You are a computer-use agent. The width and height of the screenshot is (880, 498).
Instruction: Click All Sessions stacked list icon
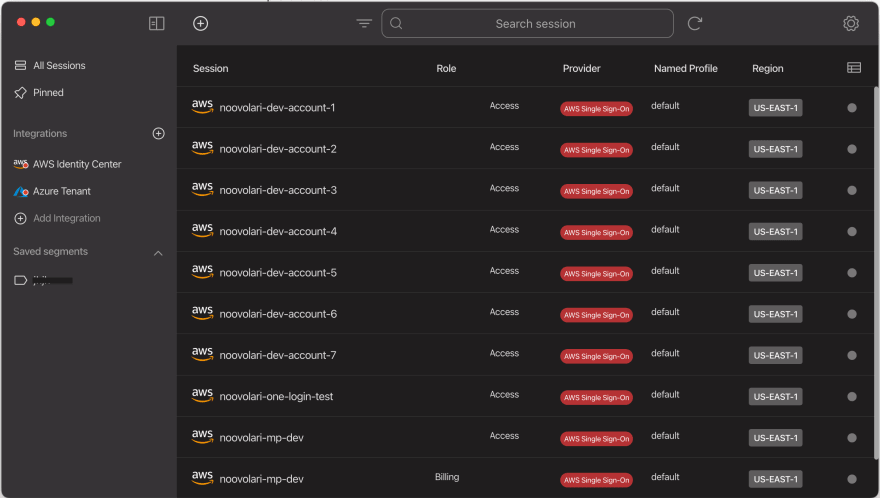[x=20, y=65]
